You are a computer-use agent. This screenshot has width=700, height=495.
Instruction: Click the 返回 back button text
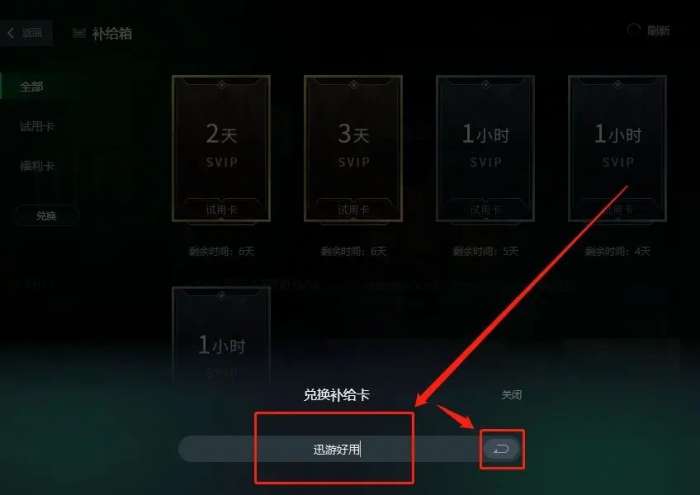click(32, 32)
